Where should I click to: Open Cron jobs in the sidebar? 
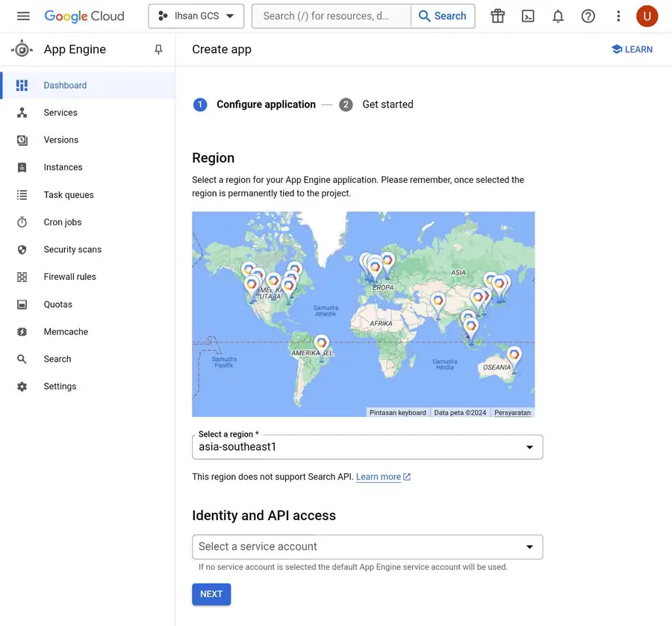tap(63, 222)
